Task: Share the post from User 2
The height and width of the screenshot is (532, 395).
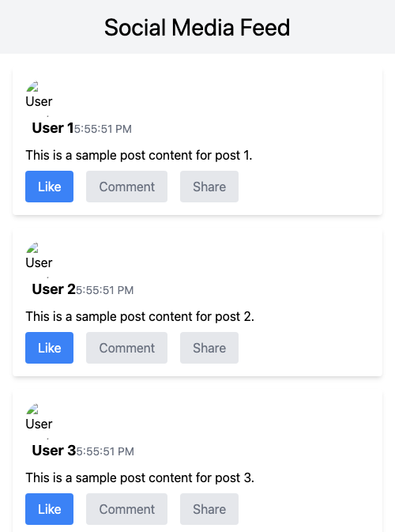Action: coord(209,348)
